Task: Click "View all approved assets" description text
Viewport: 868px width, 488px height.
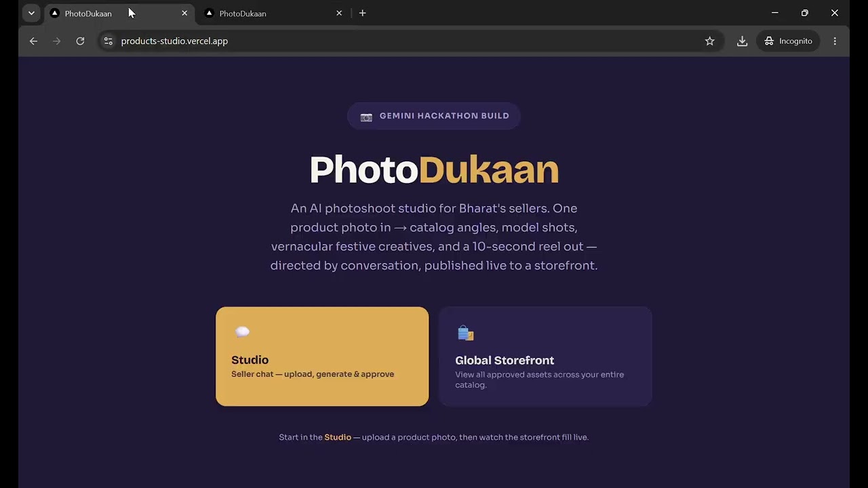Action: click(540, 380)
